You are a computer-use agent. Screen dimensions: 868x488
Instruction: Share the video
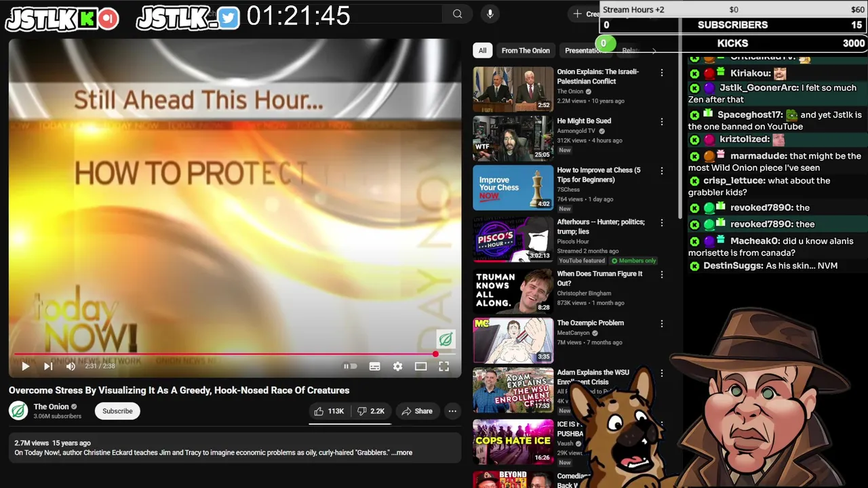[x=416, y=411]
